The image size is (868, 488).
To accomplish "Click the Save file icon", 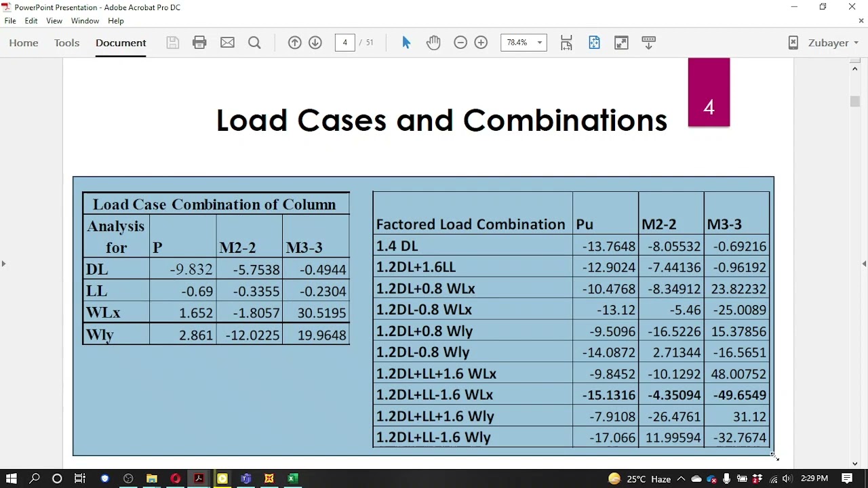I will (172, 43).
